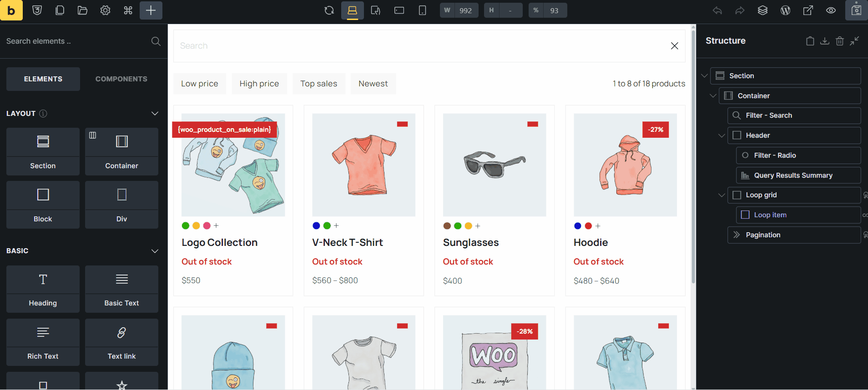Screen dimensions: 868x390
Task: Click the Structure panel download icon
Action: point(825,41)
